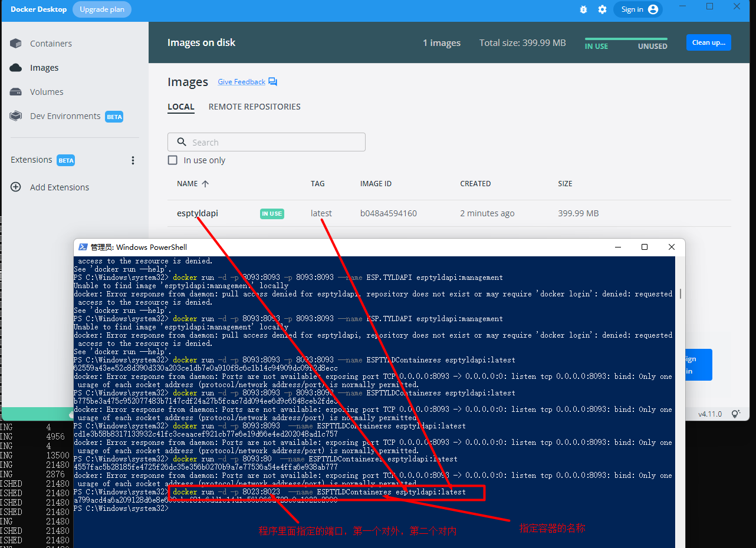This screenshot has height=548, width=756.
Task: Click the '2 minutes ago' created value
Action: pos(487,213)
